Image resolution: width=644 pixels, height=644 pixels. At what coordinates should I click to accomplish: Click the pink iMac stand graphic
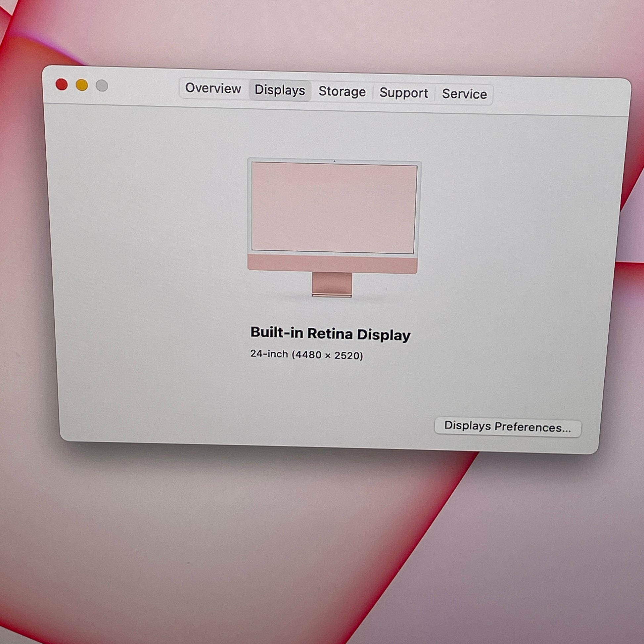[x=332, y=284]
